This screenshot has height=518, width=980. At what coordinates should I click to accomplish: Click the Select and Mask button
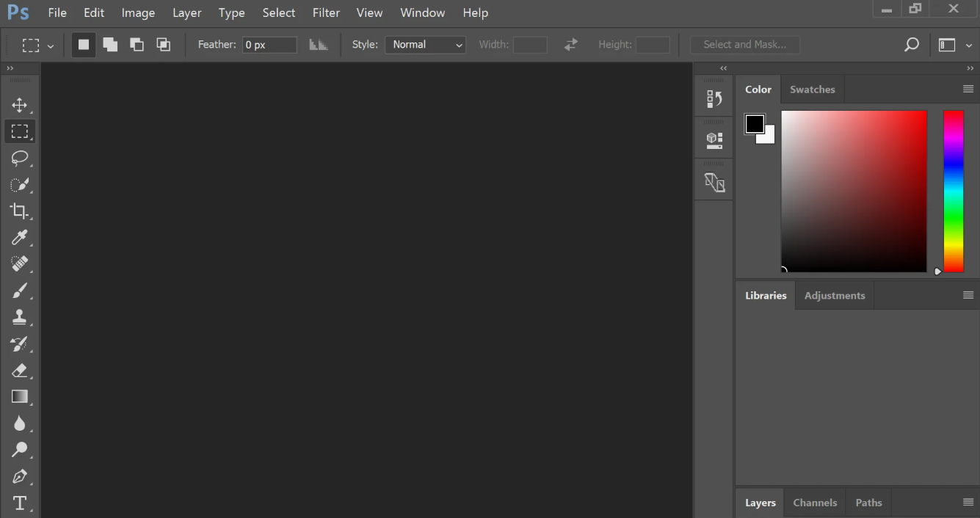coord(745,45)
